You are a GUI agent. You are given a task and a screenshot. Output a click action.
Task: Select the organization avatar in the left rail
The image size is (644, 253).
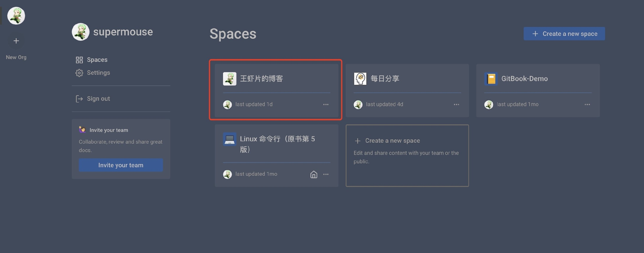[x=16, y=16]
